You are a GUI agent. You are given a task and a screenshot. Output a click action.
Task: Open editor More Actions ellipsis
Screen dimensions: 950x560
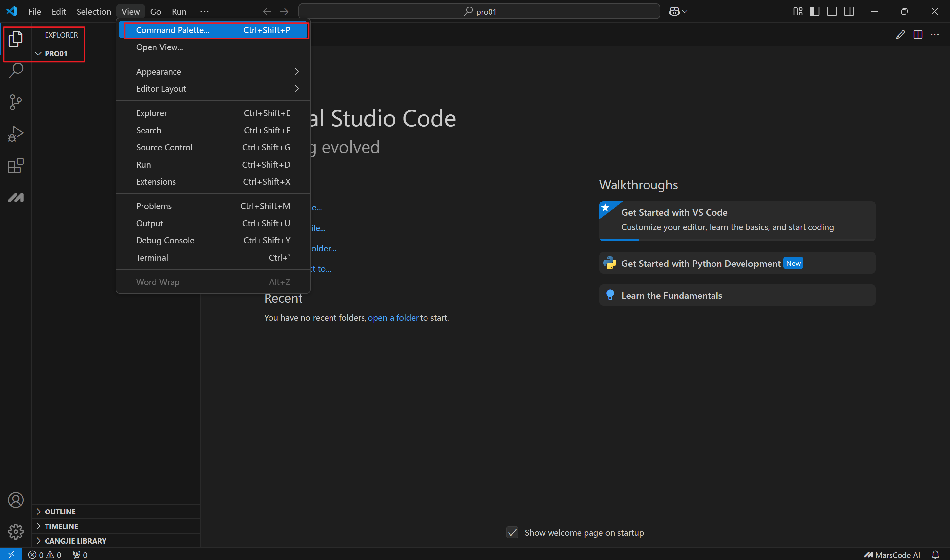click(x=935, y=35)
